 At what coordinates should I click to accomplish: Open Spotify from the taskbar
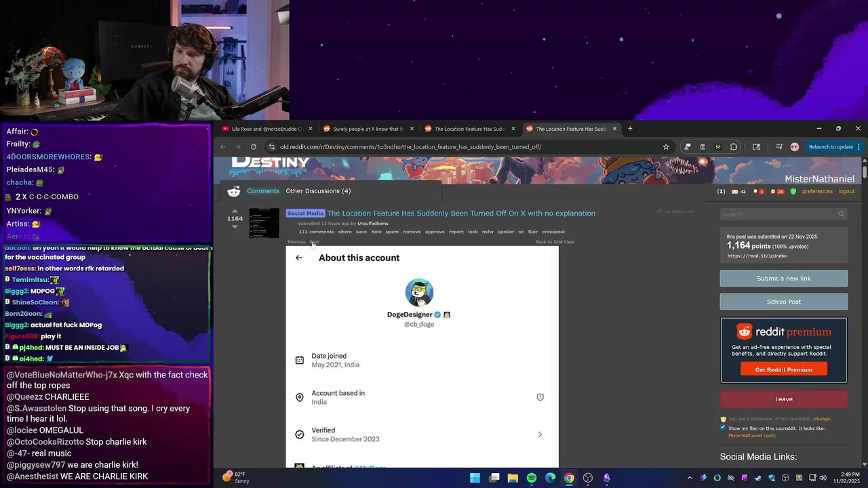[532, 478]
